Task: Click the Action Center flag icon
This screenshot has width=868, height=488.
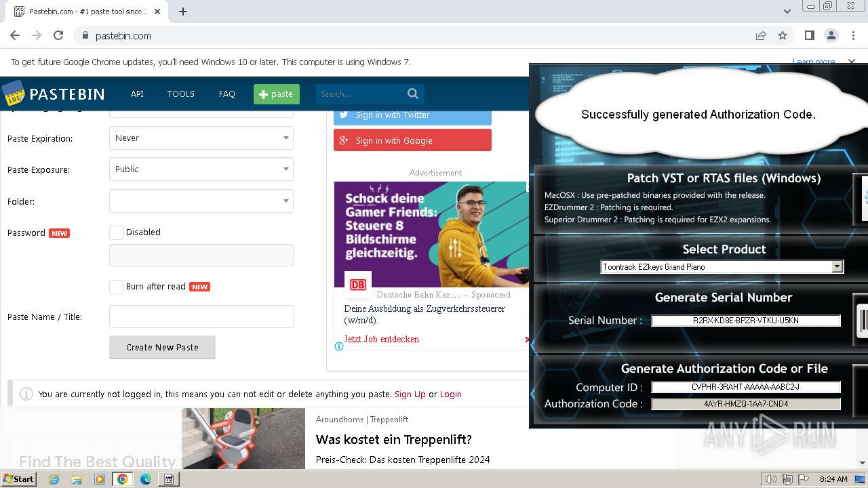Action: tap(804, 479)
